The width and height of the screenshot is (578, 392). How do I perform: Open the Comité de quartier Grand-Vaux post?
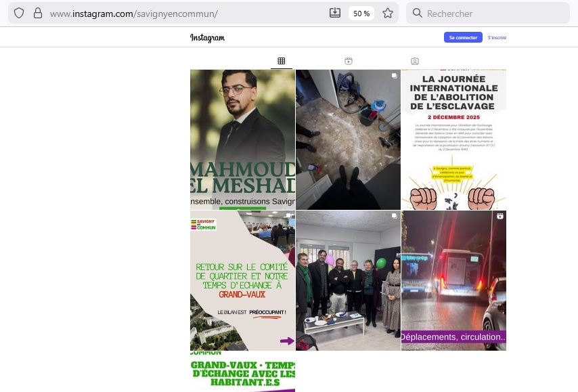click(242, 280)
